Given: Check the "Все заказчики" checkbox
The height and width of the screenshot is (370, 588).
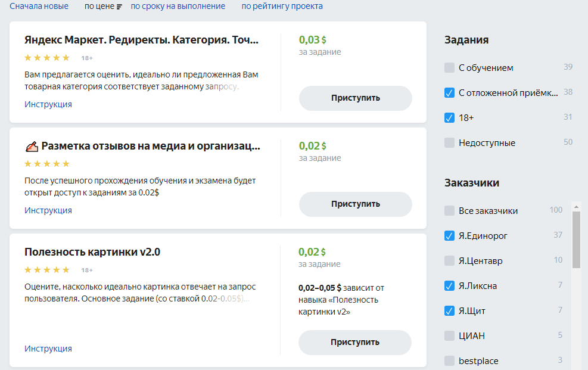Looking at the screenshot, I should click(x=449, y=210).
